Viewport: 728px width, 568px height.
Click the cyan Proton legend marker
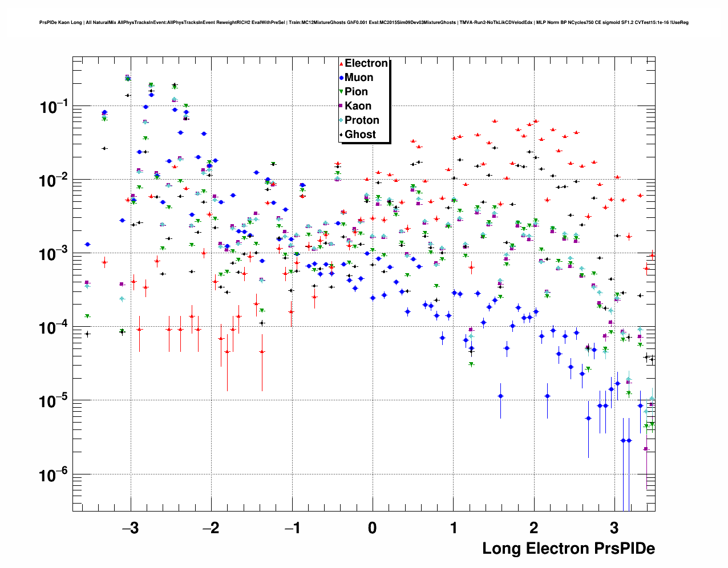point(341,120)
